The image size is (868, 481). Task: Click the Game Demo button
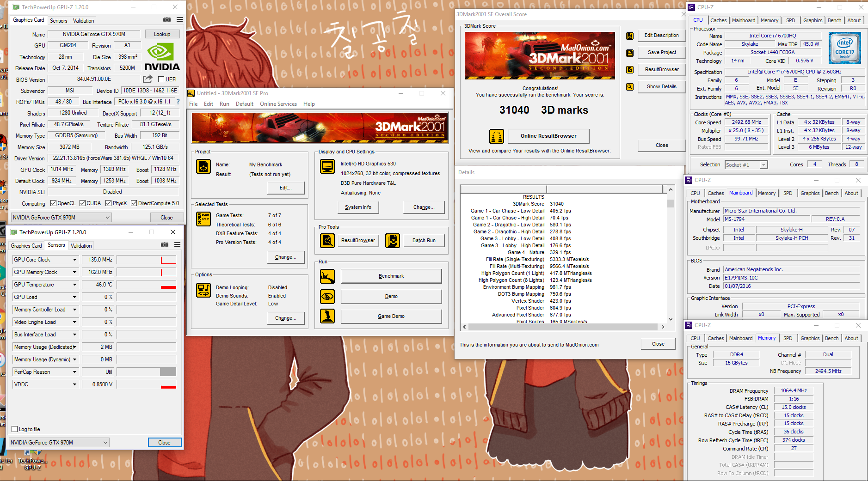coord(391,317)
